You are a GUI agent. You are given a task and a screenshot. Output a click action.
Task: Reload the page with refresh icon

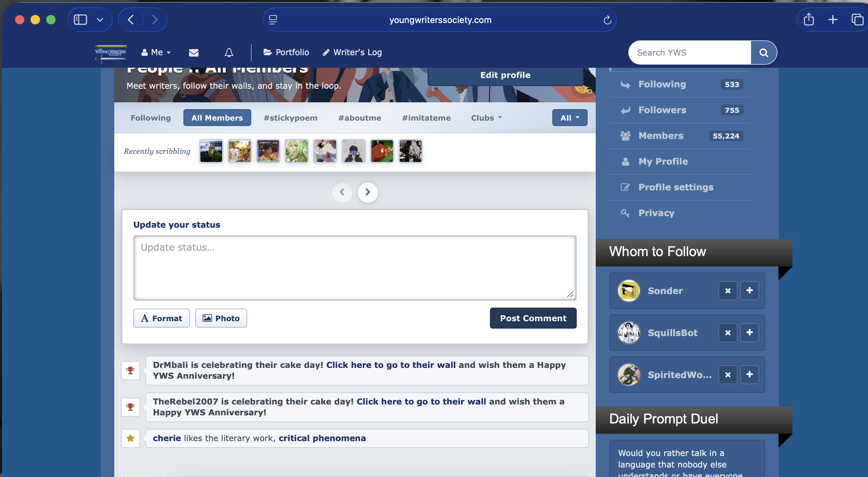607,20
